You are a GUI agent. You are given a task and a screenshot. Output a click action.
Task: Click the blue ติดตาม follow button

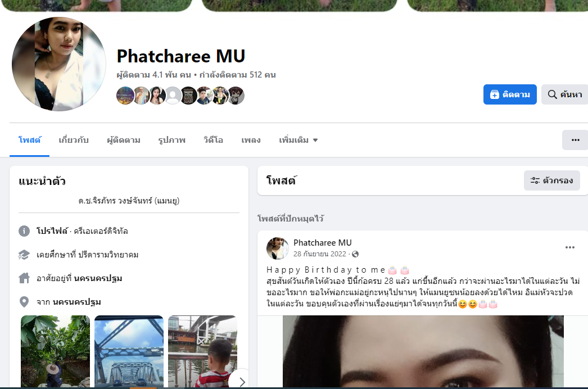pyautogui.click(x=510, y=94)
